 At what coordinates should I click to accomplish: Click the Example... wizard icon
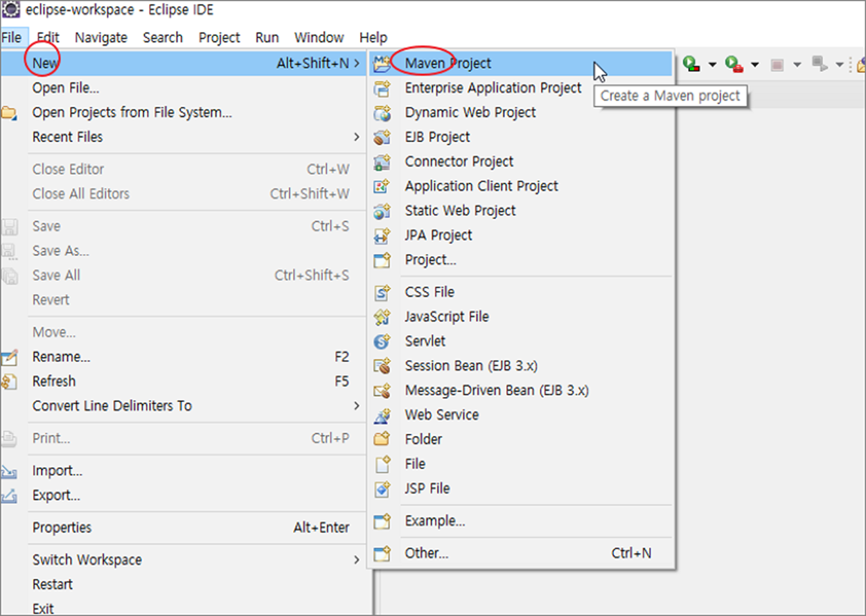[382, 521]
